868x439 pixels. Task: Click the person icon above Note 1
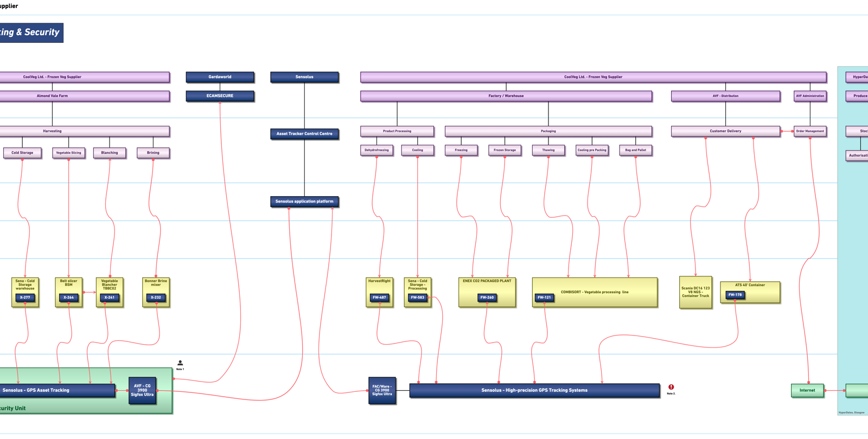180,363
